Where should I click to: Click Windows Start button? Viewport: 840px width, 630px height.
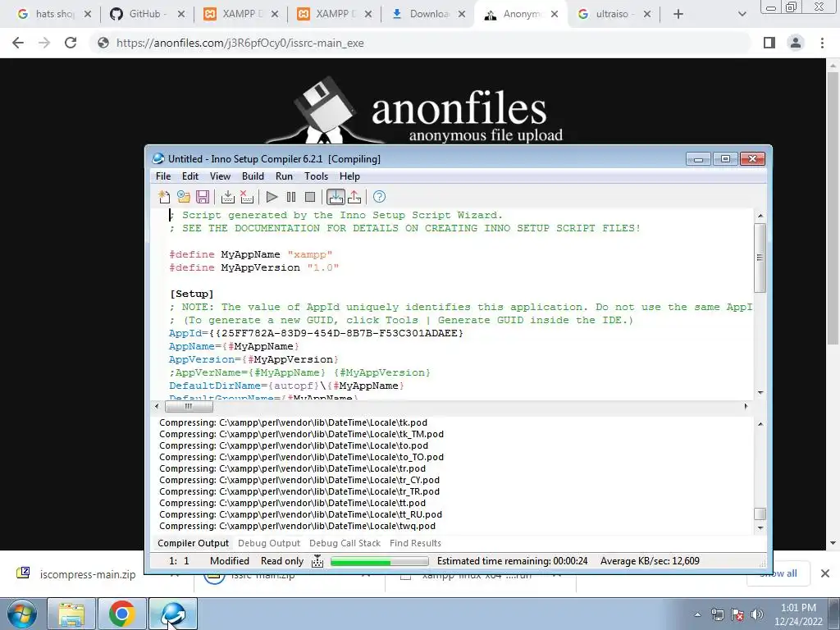tap(21, 614)
